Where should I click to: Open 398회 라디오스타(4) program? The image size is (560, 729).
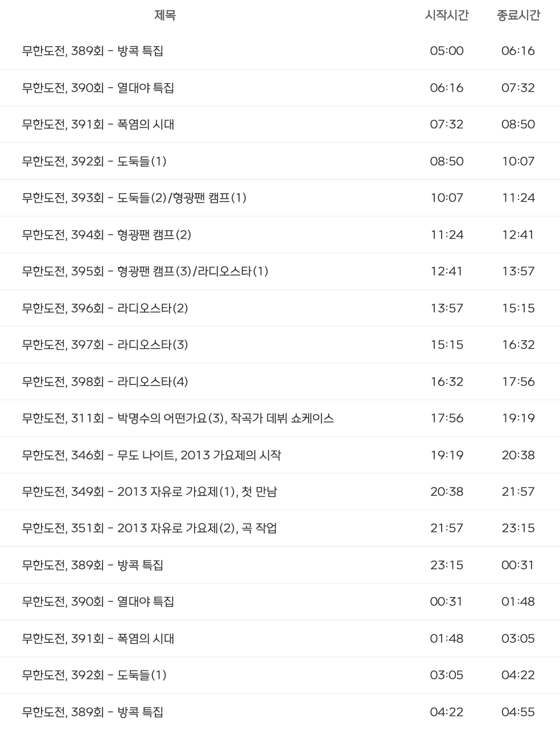pyautogui.click(x=280, y=382)
